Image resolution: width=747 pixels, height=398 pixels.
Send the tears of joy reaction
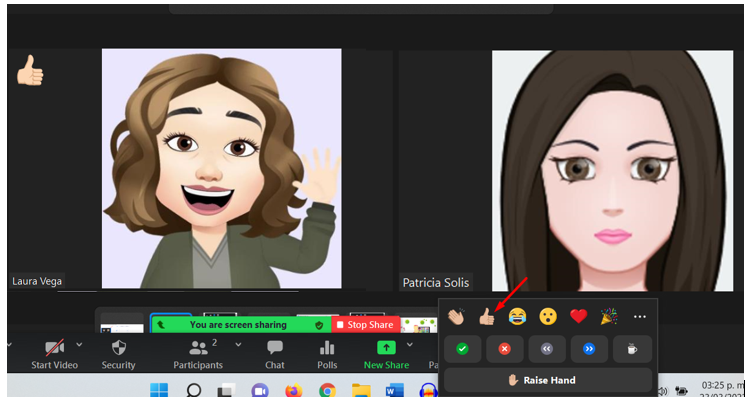pos(517,316)
